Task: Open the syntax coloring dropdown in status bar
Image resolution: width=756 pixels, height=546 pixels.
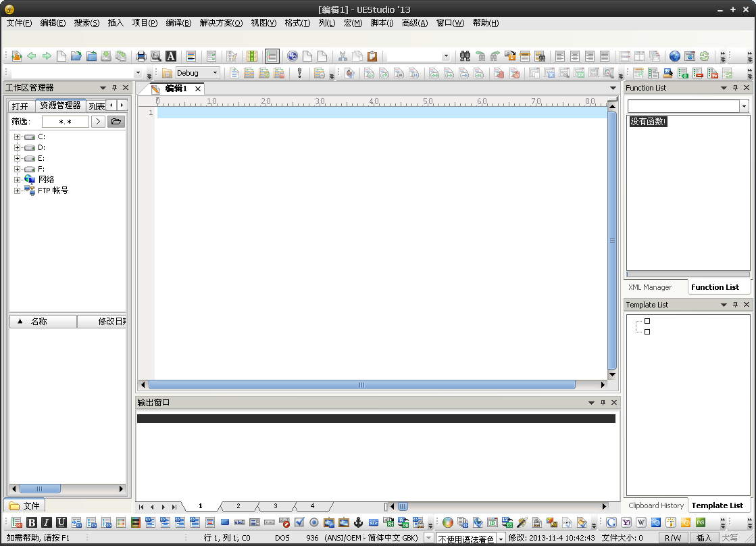Action: click(x=501, y=539)
